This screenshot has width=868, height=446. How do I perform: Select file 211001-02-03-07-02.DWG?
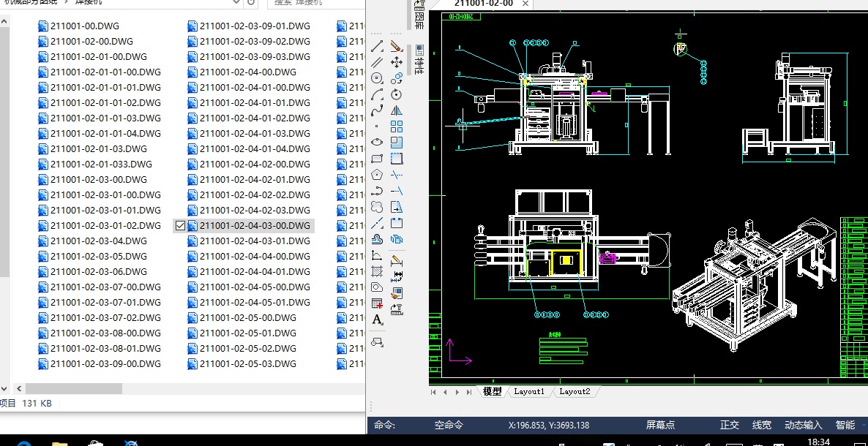coord(100,317)
